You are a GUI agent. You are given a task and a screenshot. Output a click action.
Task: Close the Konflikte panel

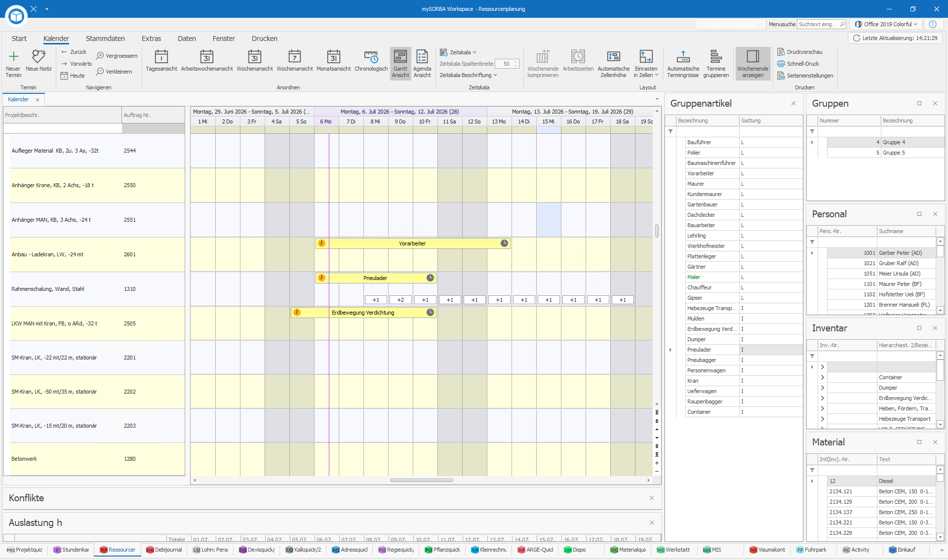tap(652, 498)
